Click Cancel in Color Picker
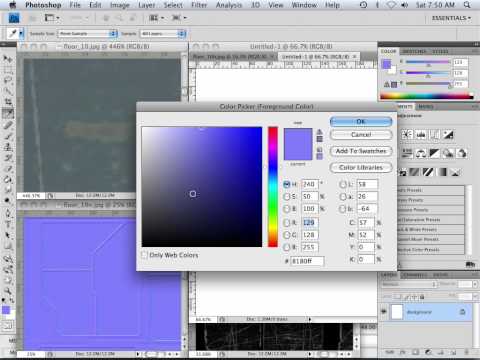The image size is (480, 360). pyautogui.click(x=361, y=135)
